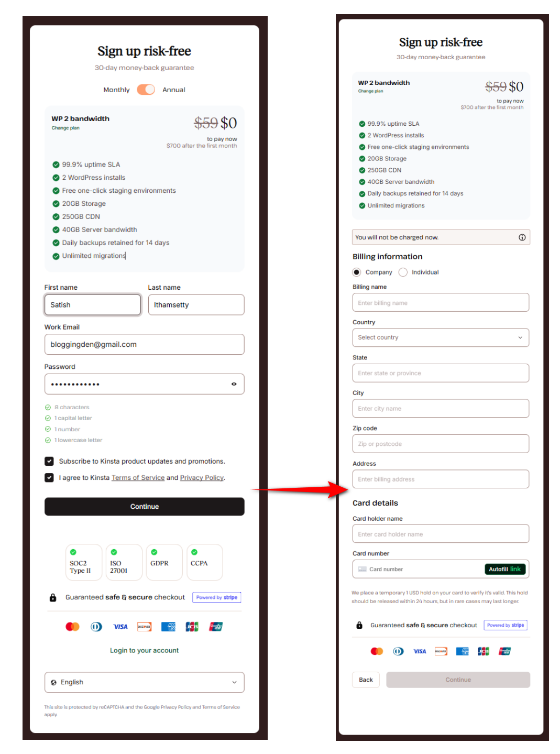The image size is (560, 754).
Task: Toggle the password visibility eye icon
Action: click(234, 384)
